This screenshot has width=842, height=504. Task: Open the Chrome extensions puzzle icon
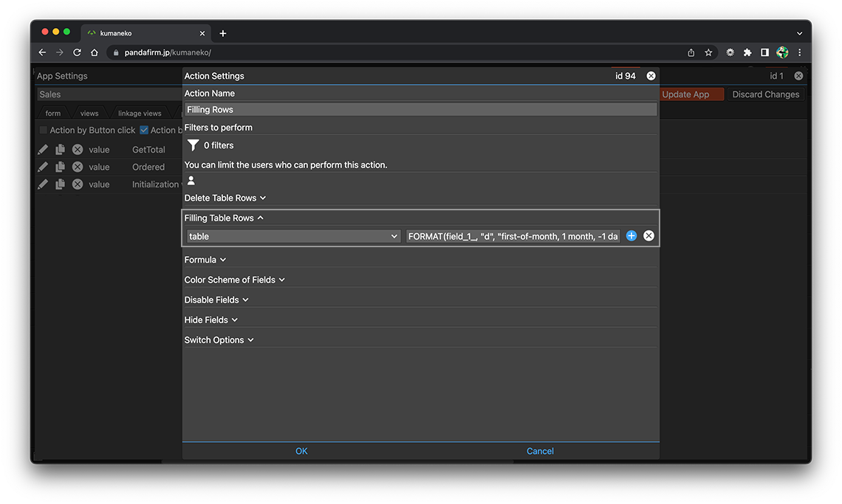tap(747, 52)
